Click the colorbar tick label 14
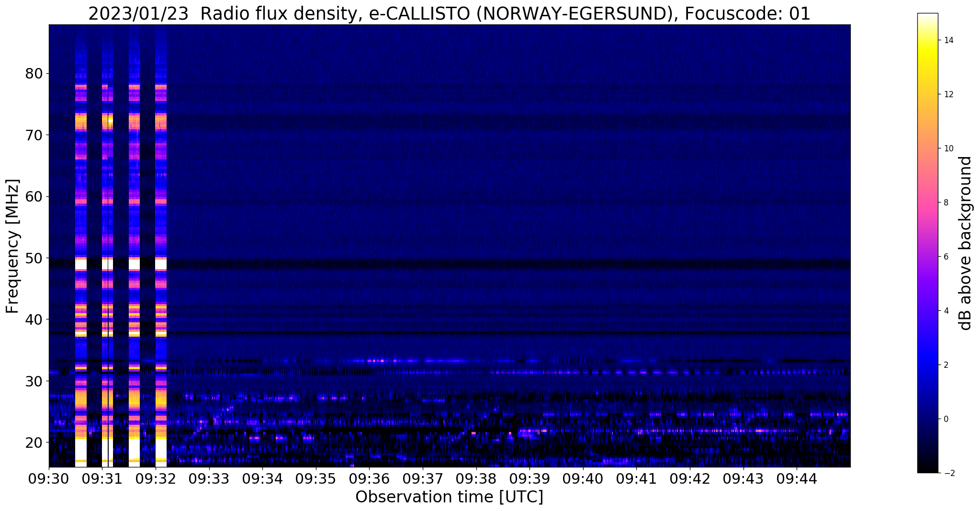The height and width of the screenshot is (511, 980). pos(948,40)
